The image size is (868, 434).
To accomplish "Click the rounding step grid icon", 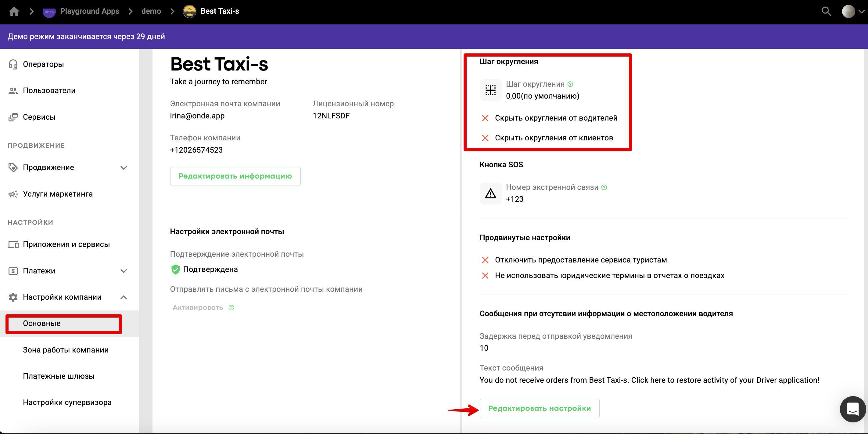I will pyautogui.click(x=490, y=90).
